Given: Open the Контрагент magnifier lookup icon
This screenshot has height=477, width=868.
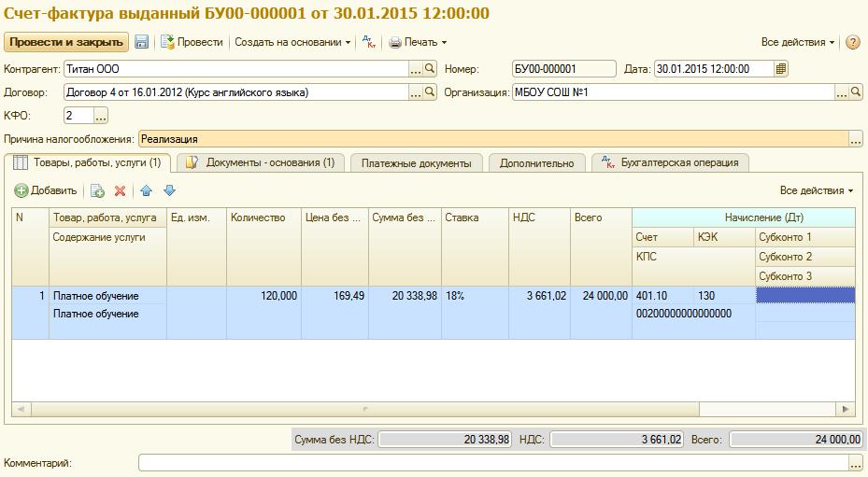Looking at the screenshot, I should pyautogui.click(x=430, y=69).
